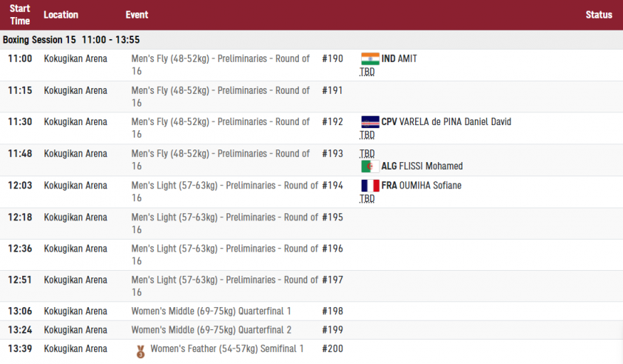Click the Start Time column header
623x364 pixels.
pyautogui.click(x=20, y=15)
